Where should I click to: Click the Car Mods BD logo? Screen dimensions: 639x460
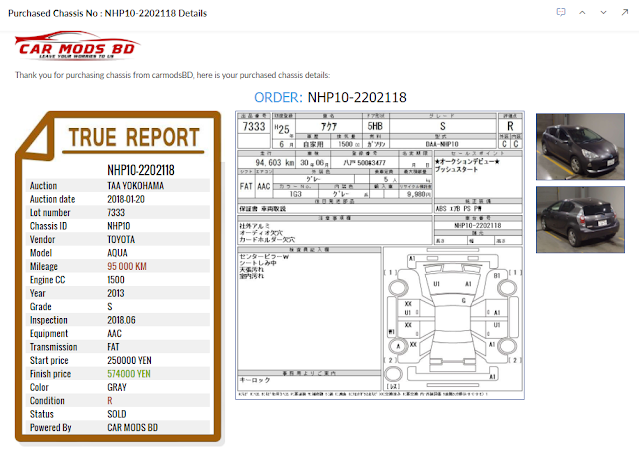click(77, 45)
